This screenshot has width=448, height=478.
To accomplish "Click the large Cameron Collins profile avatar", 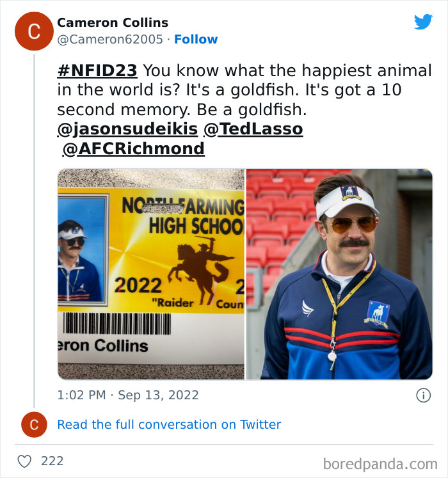I will coord(34,31).
